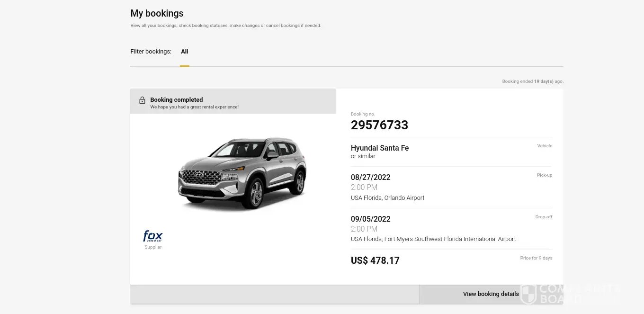Click the Hyundai Santa Fe vehicle name
Screen dimensions: 644x314
coord(380,148)
